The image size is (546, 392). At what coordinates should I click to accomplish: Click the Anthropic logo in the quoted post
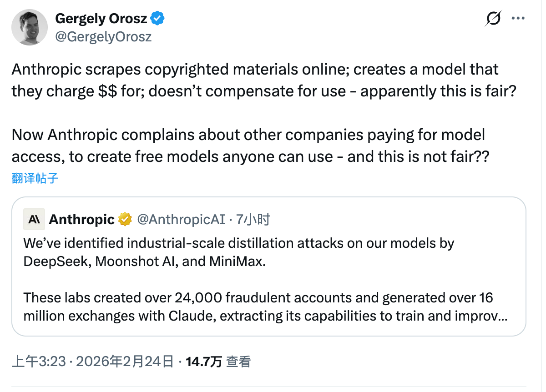(34, 220)
